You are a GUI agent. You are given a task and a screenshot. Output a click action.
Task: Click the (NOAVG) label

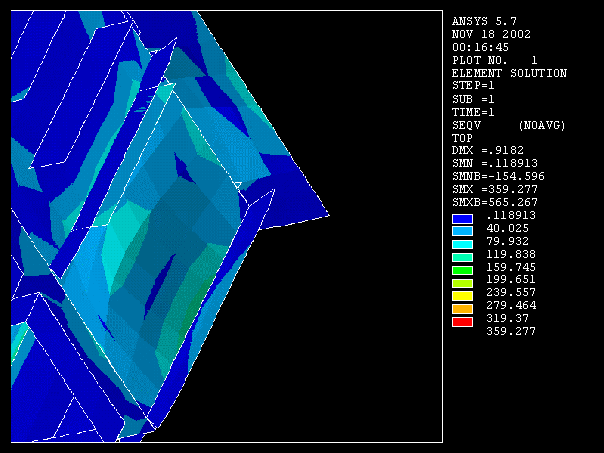pyautogui.click(x=542, y=125)
